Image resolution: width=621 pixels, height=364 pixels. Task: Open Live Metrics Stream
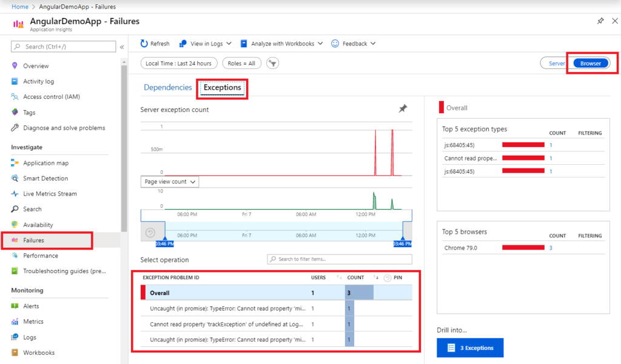pos(50,194)
